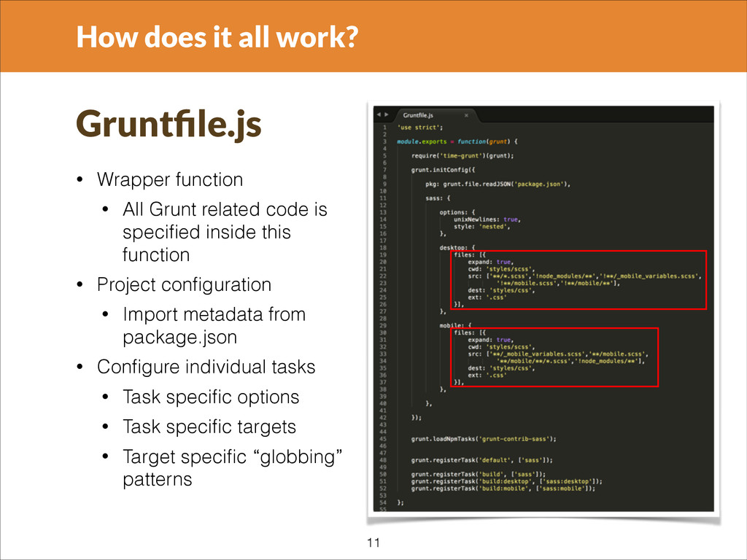Click the 'Target specific "globbing" patterns' bullet

click(x=233, y=467)
